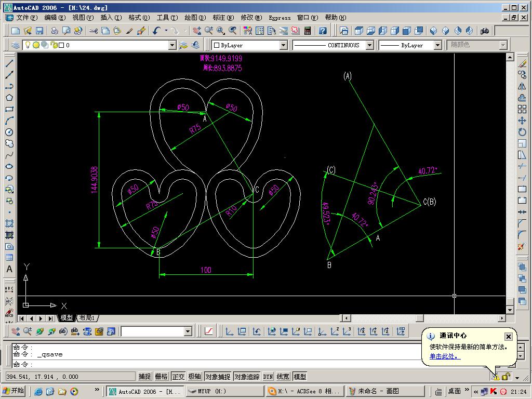Select the Rectangle draw tool
The width and height of the screenshot is (532, 399).
9,109
